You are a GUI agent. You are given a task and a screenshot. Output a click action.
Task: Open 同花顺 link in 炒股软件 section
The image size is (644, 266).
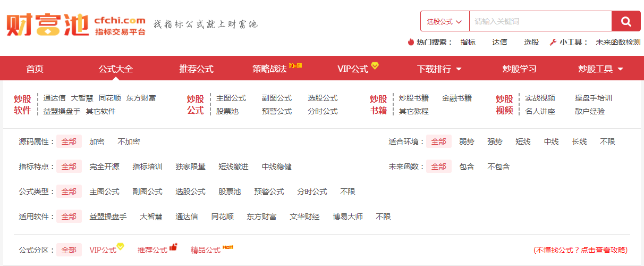110,98
